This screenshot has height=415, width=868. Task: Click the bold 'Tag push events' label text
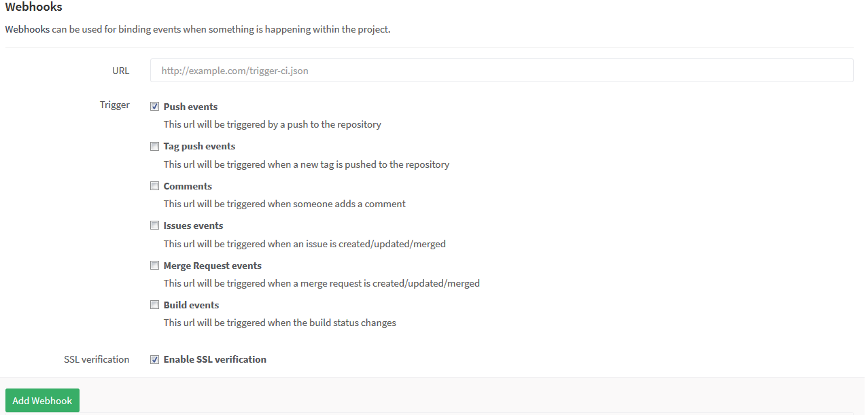tap(199, 146)
